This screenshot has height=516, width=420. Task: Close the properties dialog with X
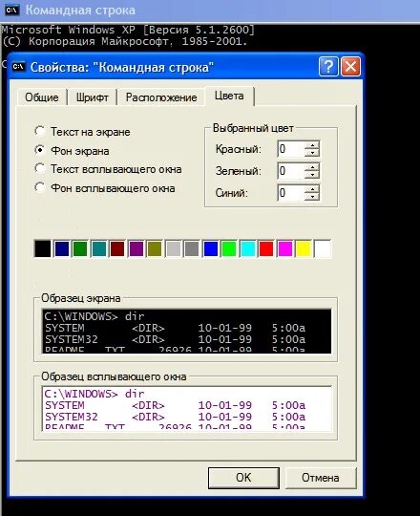click(350, 67)
